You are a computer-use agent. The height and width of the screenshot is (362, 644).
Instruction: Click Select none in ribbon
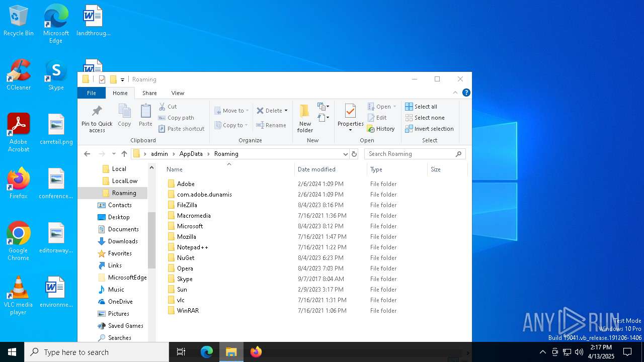click(x=425, y=118)
